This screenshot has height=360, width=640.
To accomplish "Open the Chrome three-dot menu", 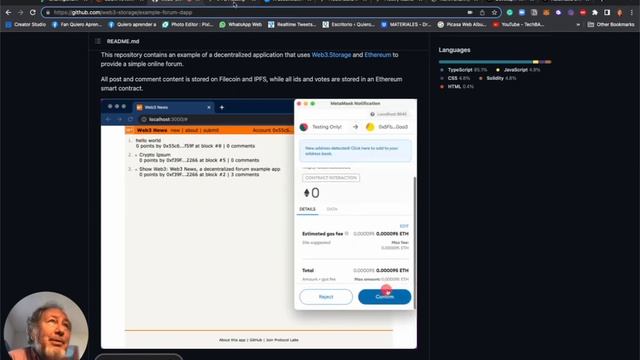I will [632, 13].
